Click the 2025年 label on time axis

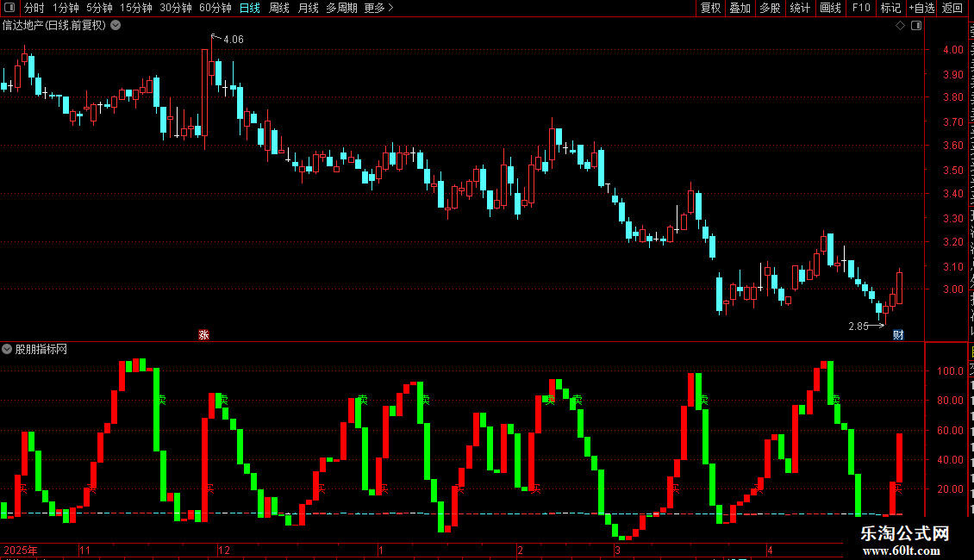point(21,550)
